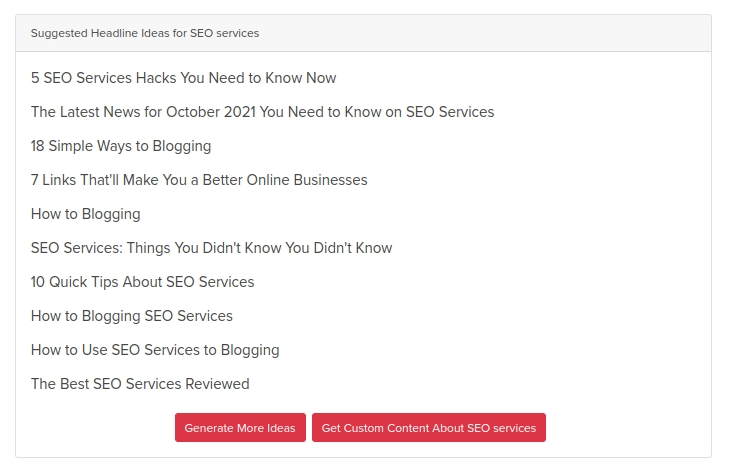This screenshot has height=470, width=739.
Task: Open Get Custom Content About SEO services
Action: point(428,428)
